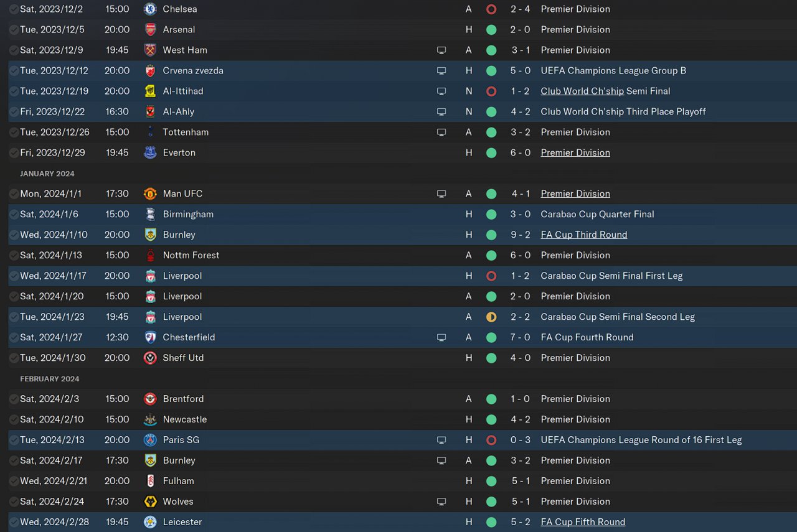797x532 pixels.
Task: Select the JANUARY 2024 month header
Action: click(47, 174)
